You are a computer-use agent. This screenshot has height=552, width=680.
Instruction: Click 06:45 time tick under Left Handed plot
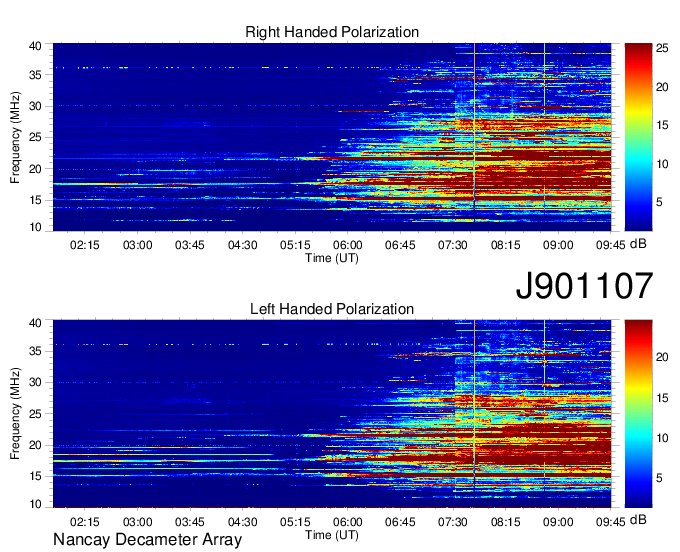400,522
